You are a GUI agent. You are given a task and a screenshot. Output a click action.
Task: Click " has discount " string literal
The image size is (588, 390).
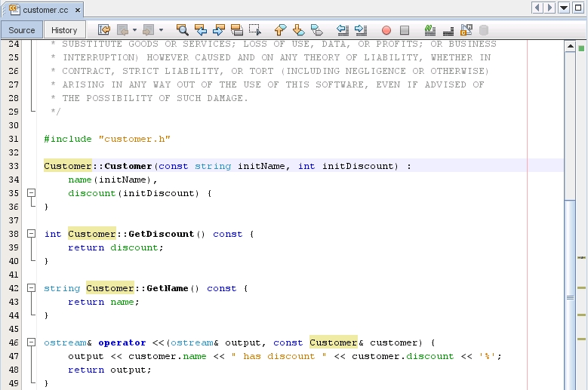tap(279, 356)
